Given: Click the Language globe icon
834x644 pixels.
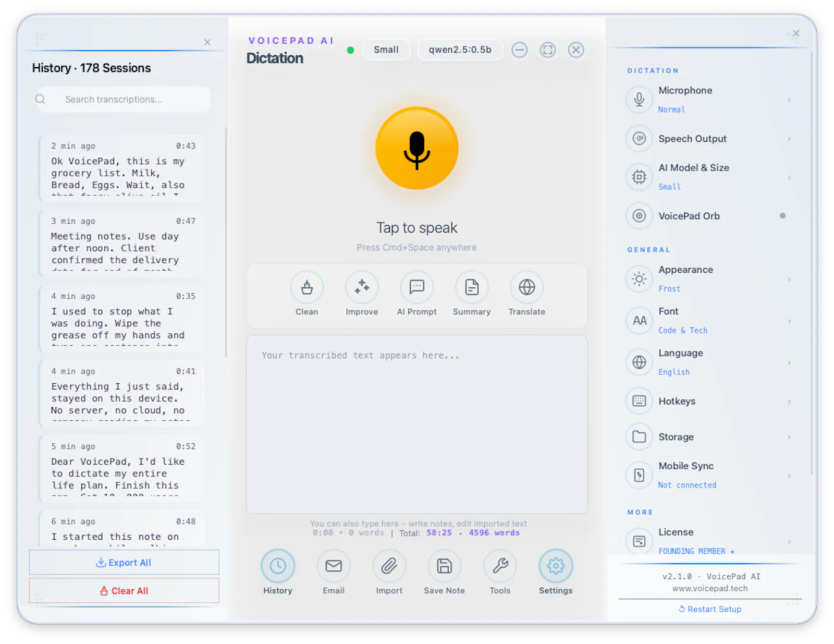Looking at the screenshot, I should 639,362.
